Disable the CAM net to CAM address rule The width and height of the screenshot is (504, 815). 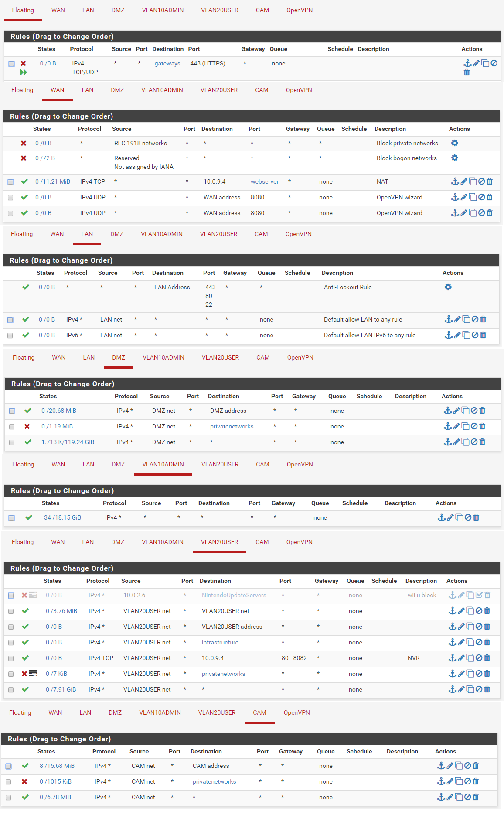click(x=467, y=766)
